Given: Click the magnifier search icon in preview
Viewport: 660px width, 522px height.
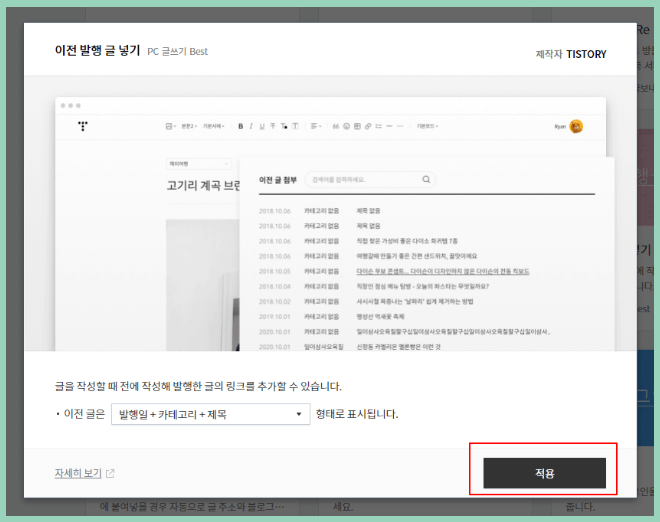Looking at the screenshot, I should click(426, 180).
